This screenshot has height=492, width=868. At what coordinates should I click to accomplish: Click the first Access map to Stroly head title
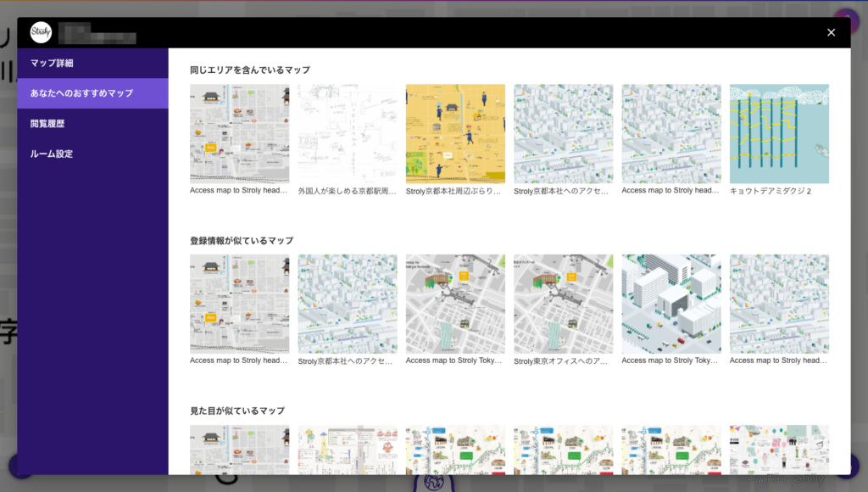pos(239,192)
